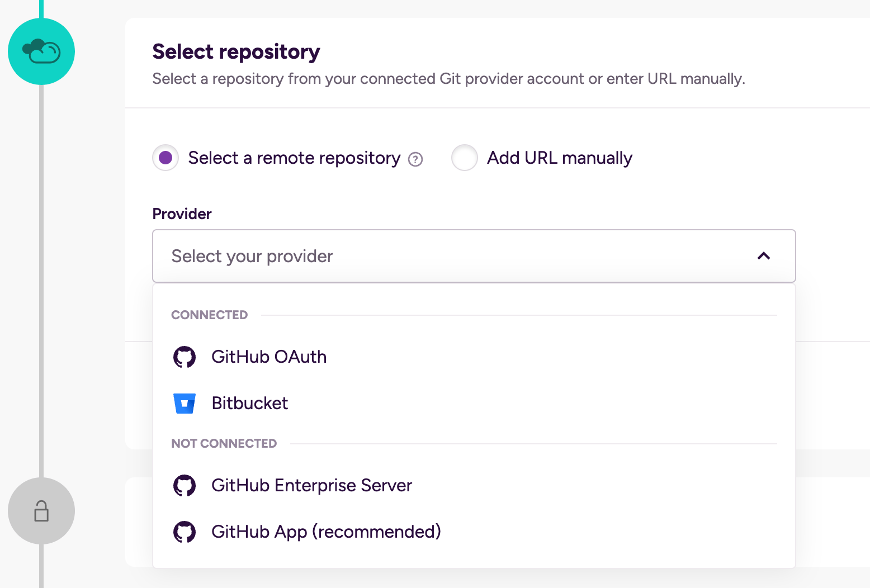Select the remote repository radio button
870x588 pixels.
pyautogui.click(x=165, y=158)
